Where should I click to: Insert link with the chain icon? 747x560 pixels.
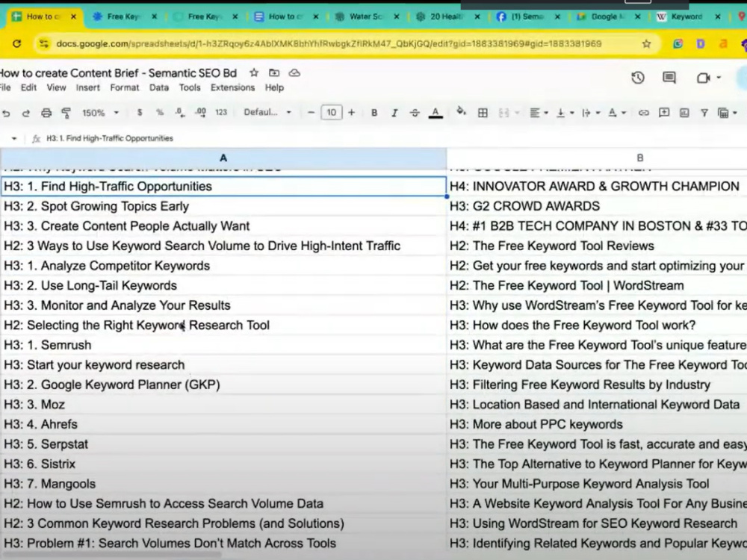644,113
